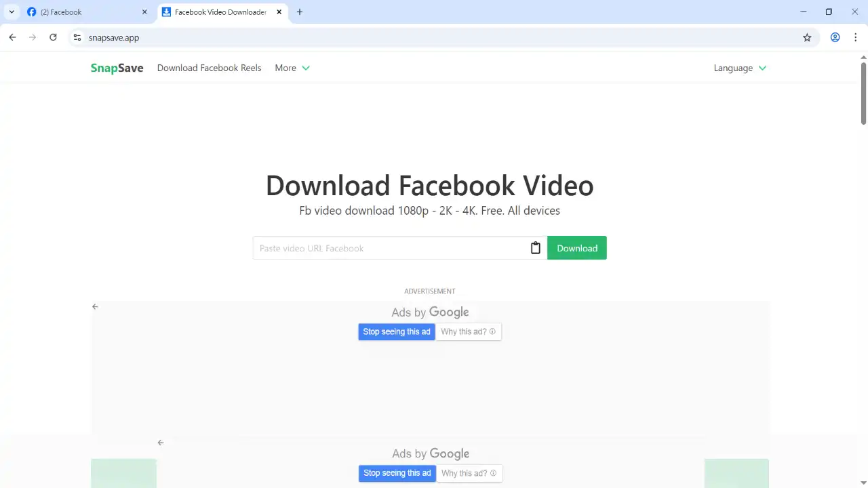Open the tab search chevron dropdown
Image resolution: width=868 pixels, height=488 pixels.
click(x=12, y=12)
